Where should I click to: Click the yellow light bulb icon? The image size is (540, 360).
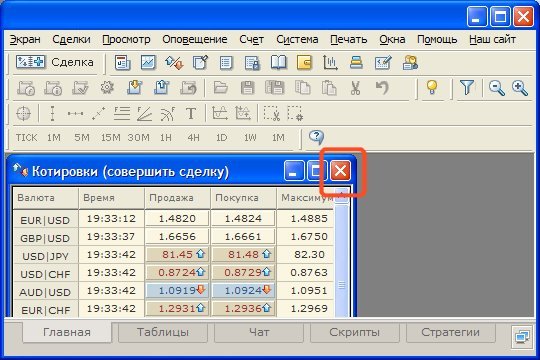(x=432, y=88)
